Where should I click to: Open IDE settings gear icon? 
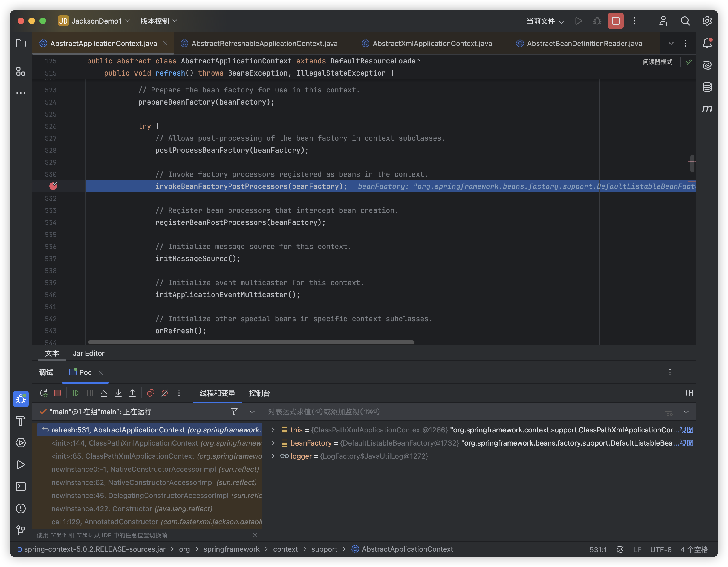point(707,21)
